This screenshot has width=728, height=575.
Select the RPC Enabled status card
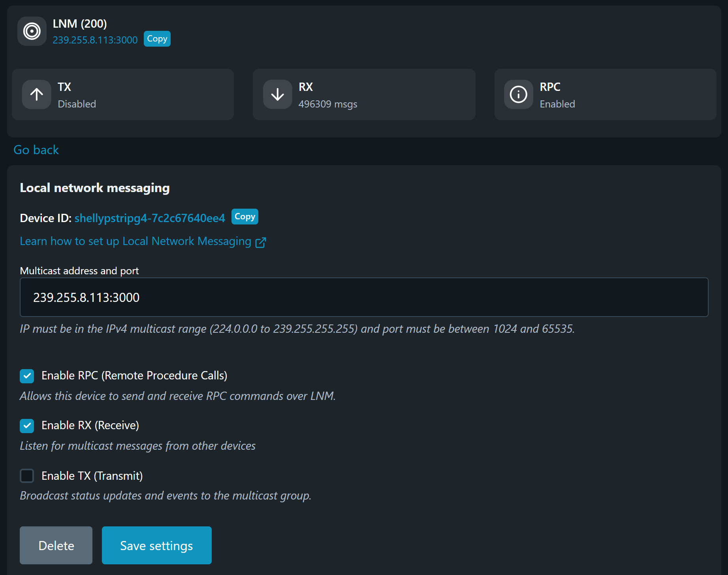(x=606, y=94)
